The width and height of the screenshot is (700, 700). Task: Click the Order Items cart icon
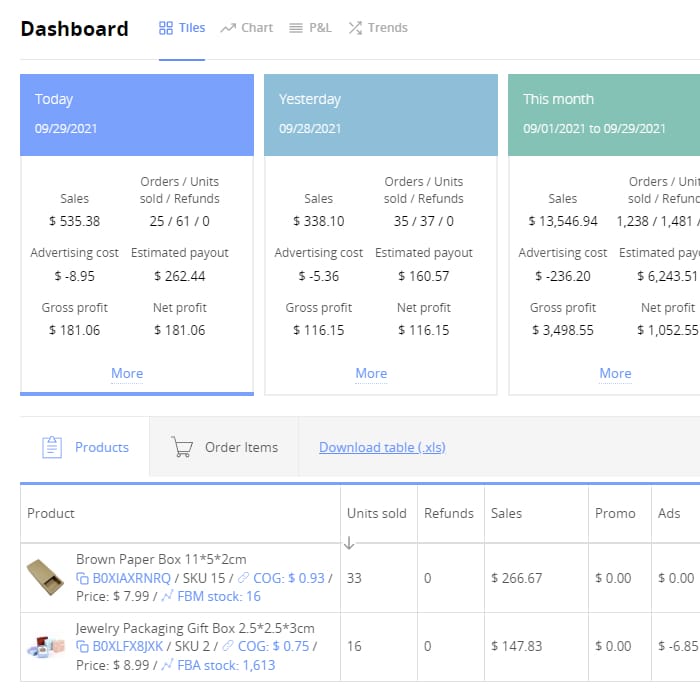182,447
